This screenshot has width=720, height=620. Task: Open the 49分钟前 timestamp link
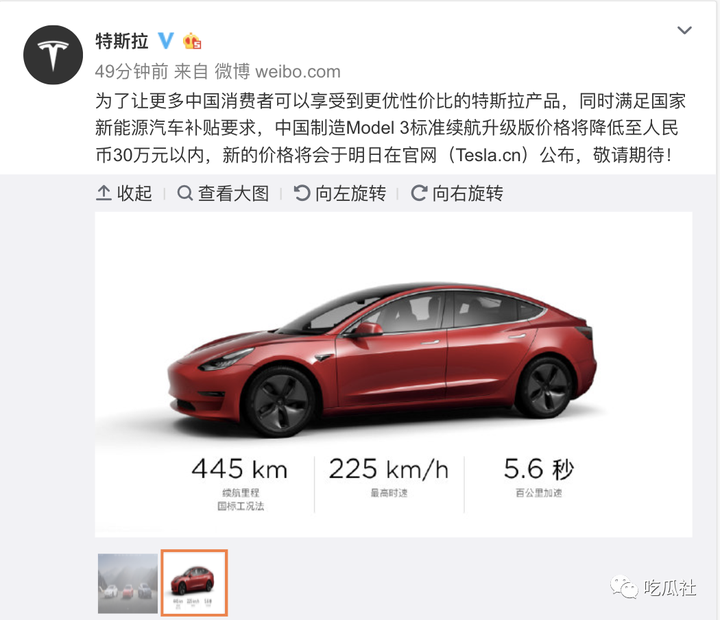point(131,72)
